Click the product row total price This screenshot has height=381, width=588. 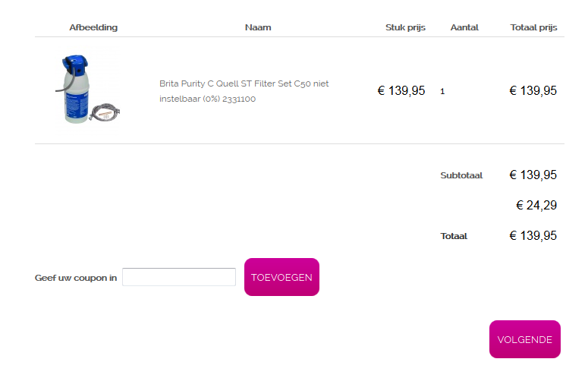tap(533, 91)
